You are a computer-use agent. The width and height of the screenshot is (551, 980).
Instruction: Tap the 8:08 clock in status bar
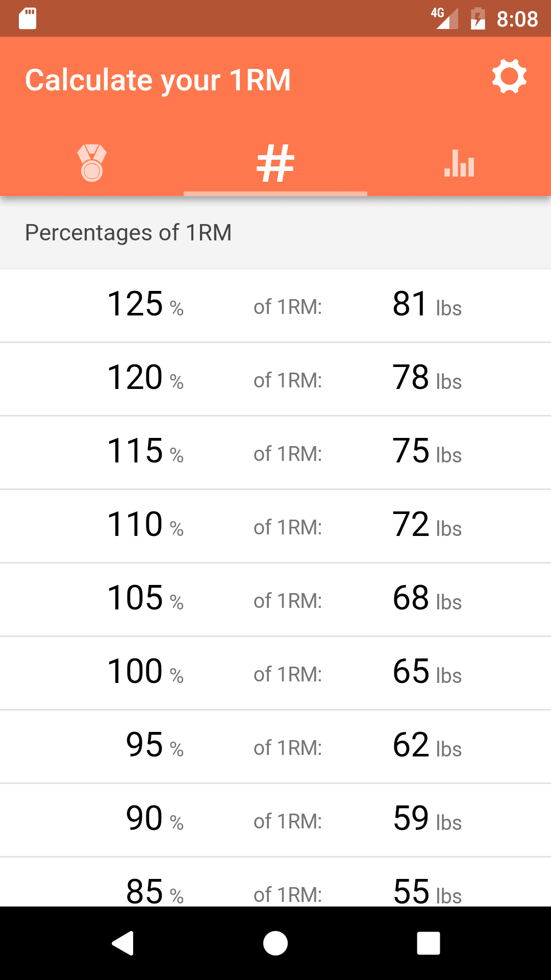pyautogui.click(x=517, y=19)
